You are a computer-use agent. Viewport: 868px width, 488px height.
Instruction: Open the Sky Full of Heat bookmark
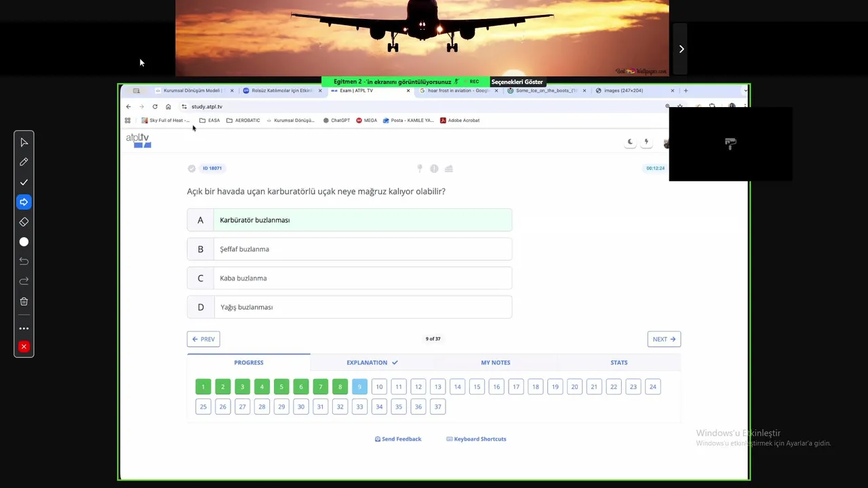165,120
